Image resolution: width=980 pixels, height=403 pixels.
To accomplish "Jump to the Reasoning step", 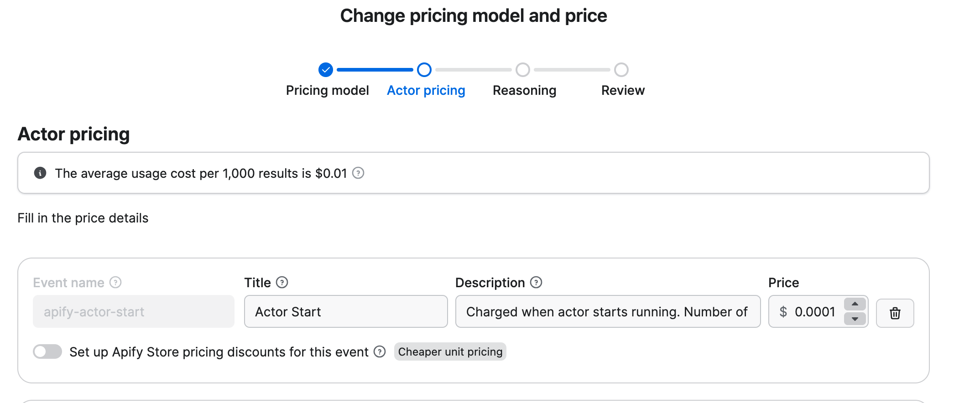I will pos(524,90).
